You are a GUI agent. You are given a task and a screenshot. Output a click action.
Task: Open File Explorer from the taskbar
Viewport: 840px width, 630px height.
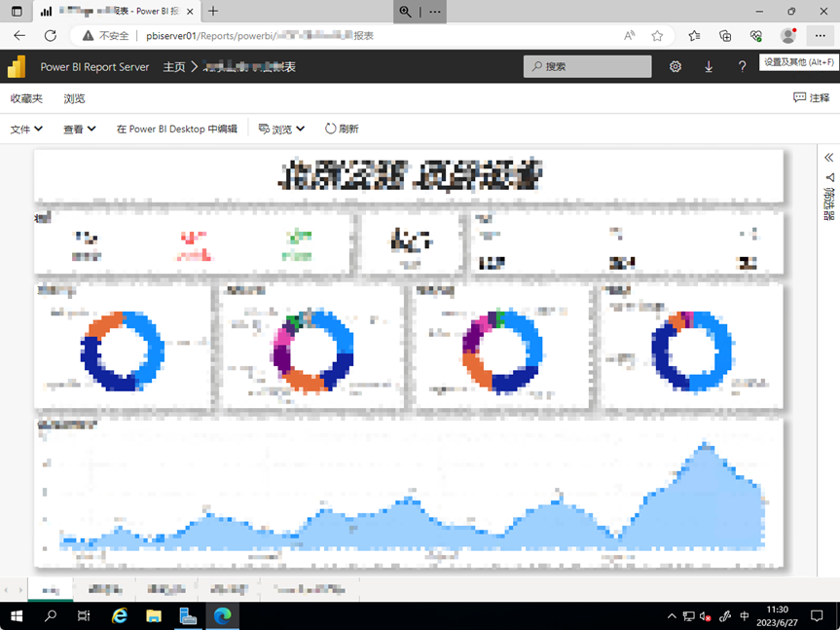pyautogui.click(x=154, y=616)
